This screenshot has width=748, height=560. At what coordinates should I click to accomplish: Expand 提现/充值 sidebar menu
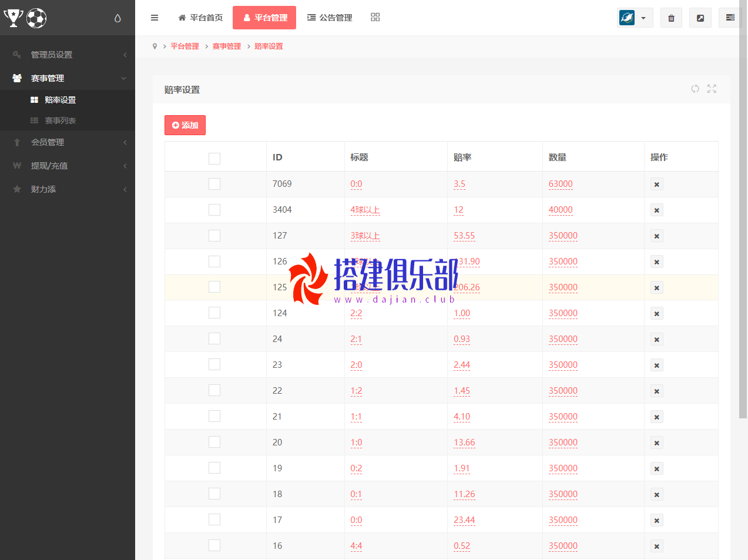pyautogui.click(x=68, y=166)
